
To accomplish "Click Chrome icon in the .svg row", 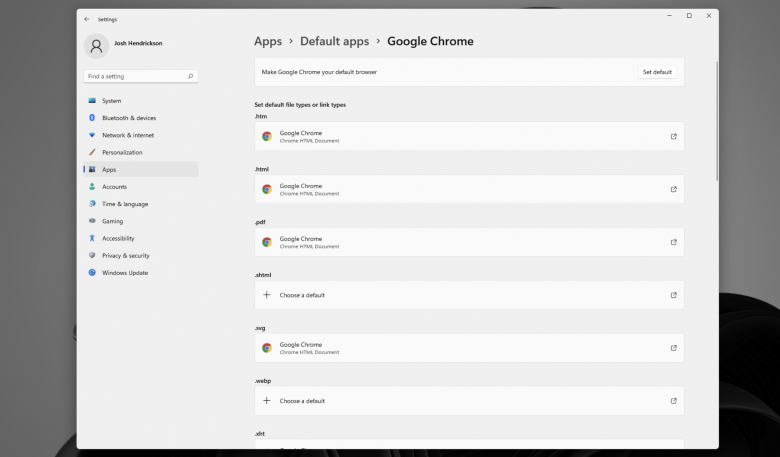I will 267,348.
